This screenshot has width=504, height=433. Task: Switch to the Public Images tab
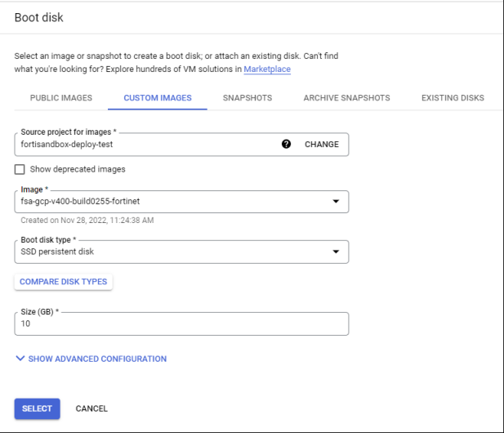[x=61, y=98]
